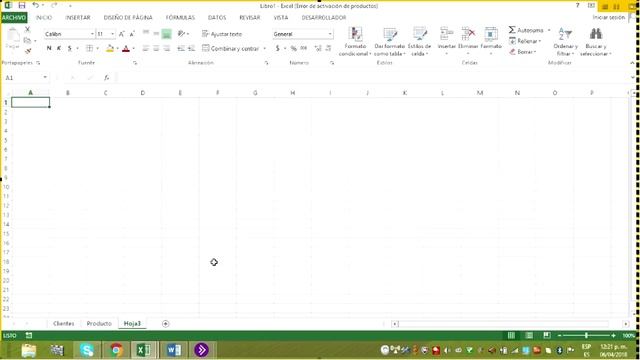
Task: Click the yellow fill color button
Action: coord(110,48)
